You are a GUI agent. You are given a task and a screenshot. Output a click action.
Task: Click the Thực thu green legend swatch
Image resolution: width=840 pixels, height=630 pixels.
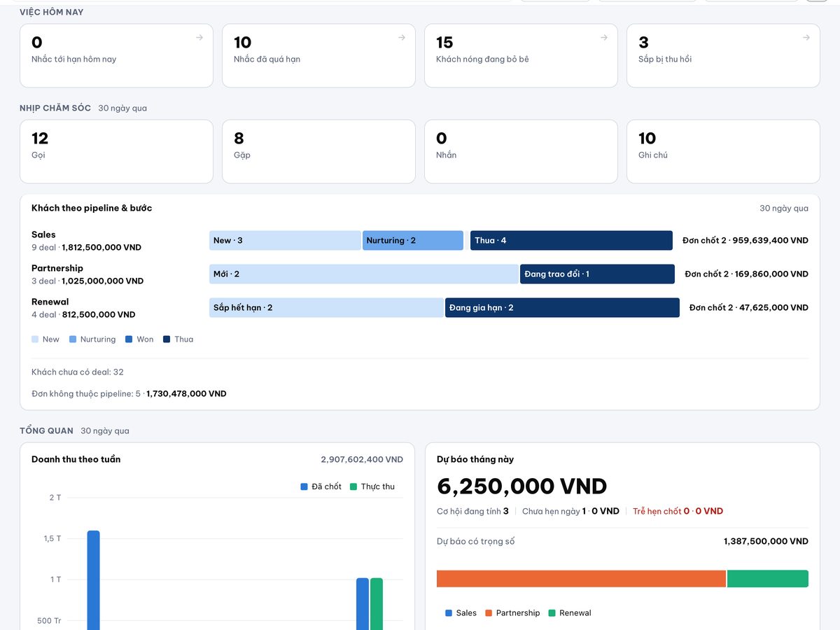(353, 486)
